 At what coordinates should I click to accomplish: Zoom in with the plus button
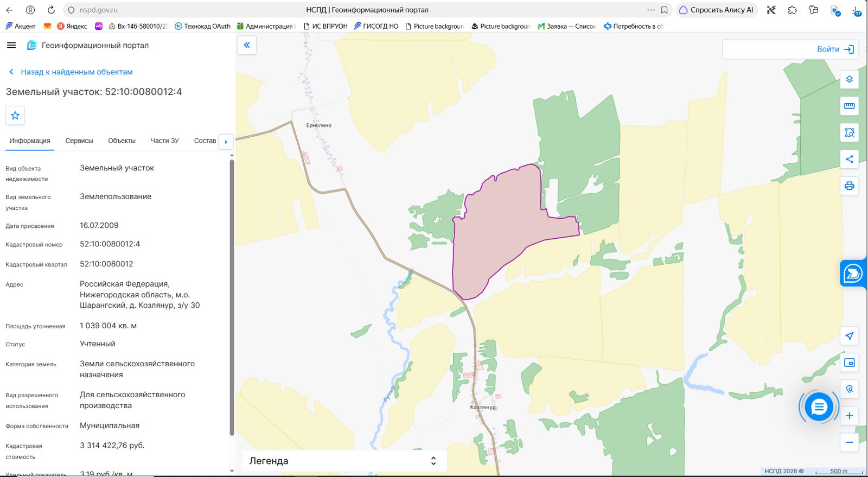[849, 416]
